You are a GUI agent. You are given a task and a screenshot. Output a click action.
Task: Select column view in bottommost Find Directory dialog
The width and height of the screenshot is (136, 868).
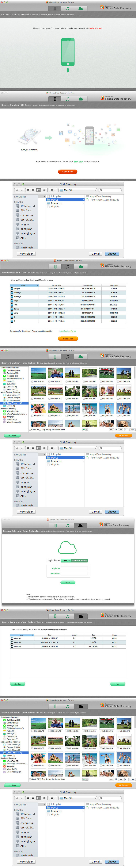39,798
